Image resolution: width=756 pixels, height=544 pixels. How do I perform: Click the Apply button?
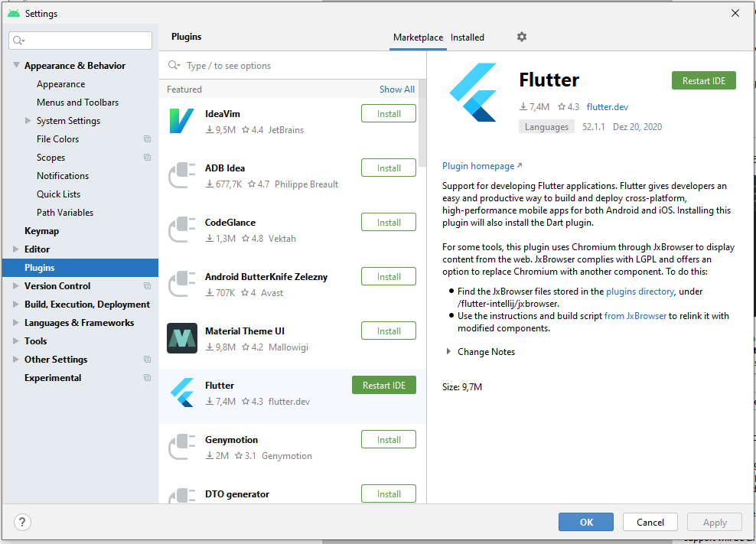715,522
